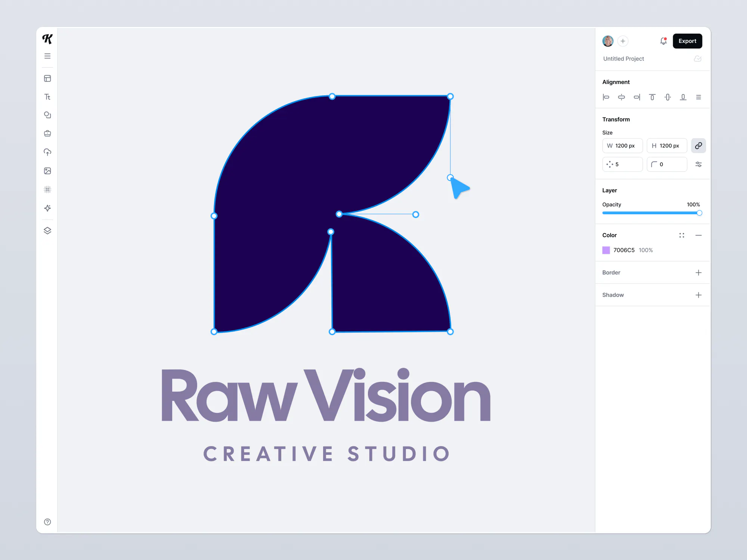Open the Templates/Frames tool
The width and height of the screenshot is (747, 560).
[x=47, y=78]
